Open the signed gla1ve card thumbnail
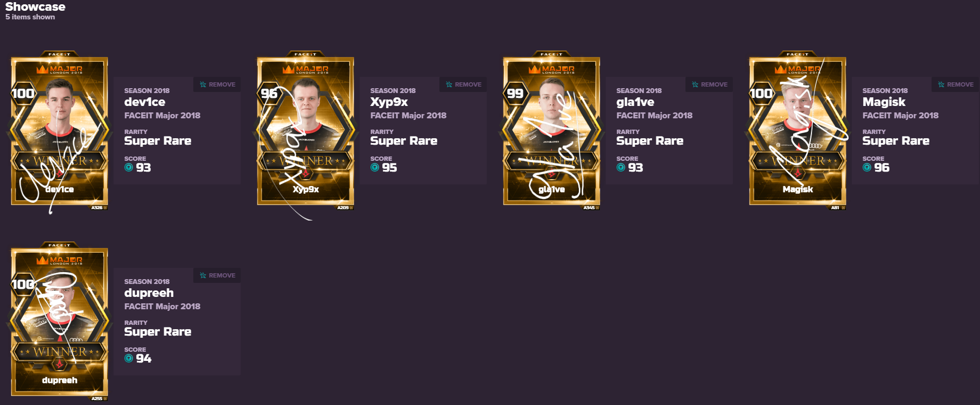This screenshot has height=405, width=980. point(551,131)
